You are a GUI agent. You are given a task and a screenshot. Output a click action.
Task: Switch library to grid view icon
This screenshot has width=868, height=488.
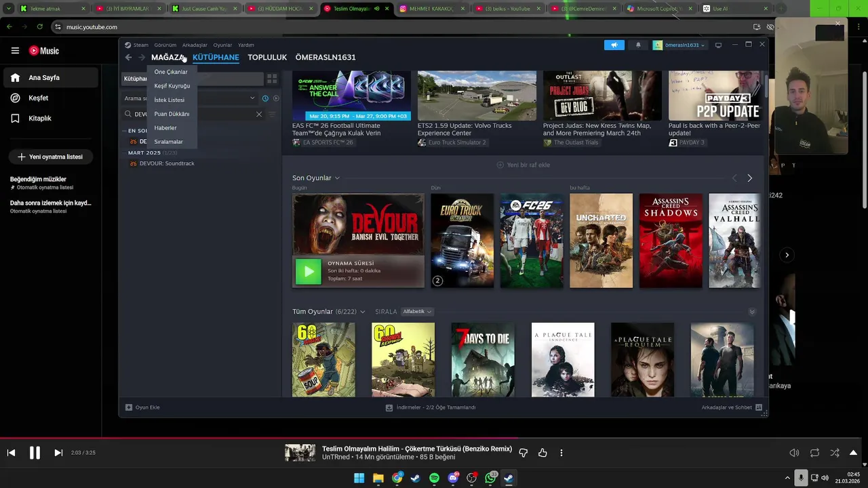pyautogui.click(x=272, y=79)
